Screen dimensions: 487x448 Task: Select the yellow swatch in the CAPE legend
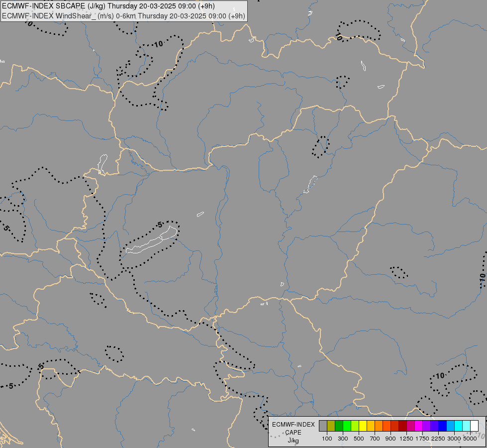tap(363, 426)
